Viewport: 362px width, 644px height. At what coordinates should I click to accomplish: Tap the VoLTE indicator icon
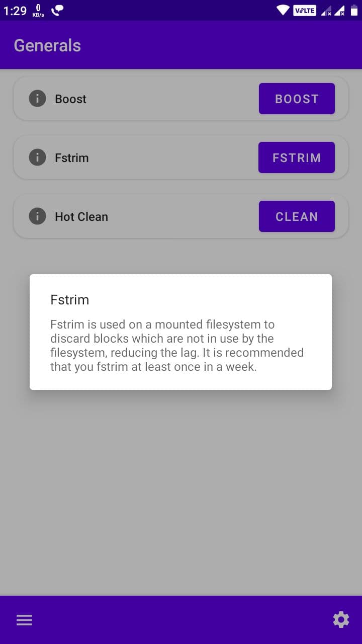tap(305, 10)
